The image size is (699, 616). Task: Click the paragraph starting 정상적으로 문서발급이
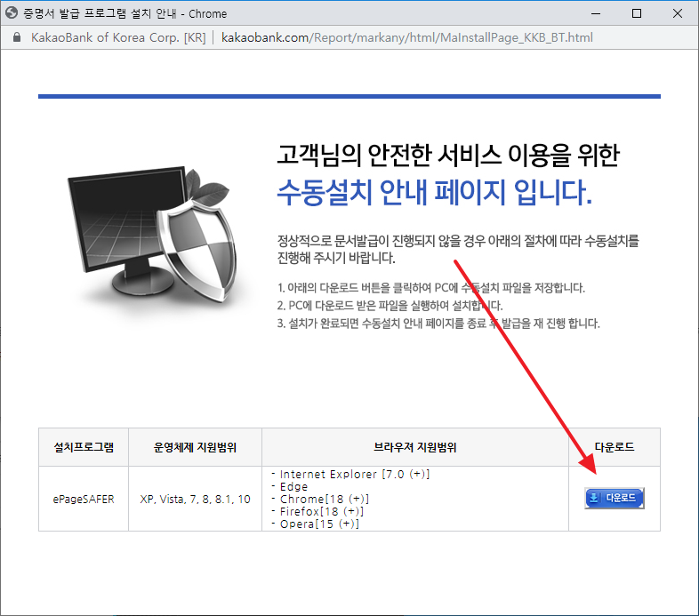[458, 249]
